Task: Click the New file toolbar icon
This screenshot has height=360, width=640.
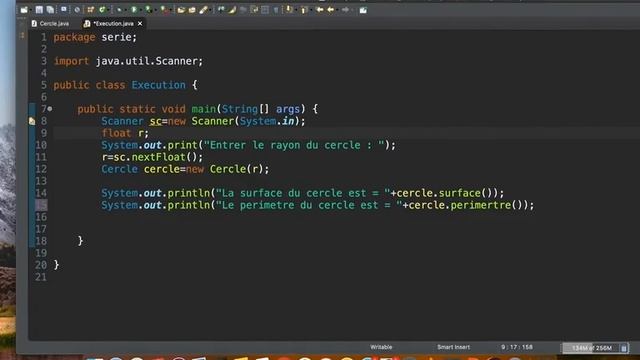Action: [x=24, y=10]
